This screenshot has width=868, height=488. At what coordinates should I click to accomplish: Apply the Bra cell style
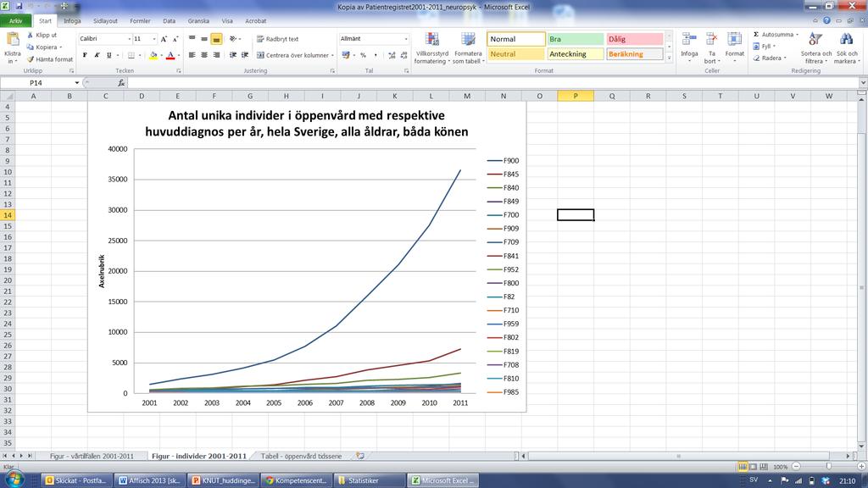pyautogui.click(x=576, y=39)
